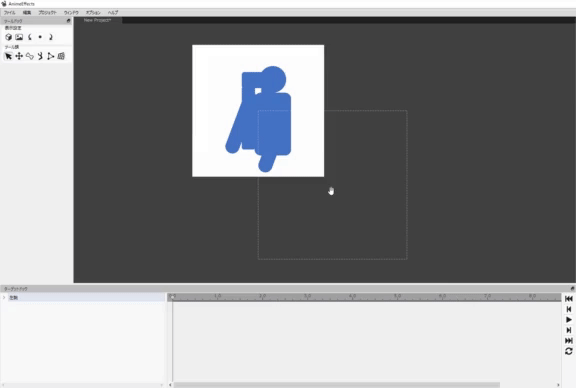The height and width of the screenshot is (388, 576).
Task: Click the timeline horizontal scrollbar thumb
Action: click(337, 385)
